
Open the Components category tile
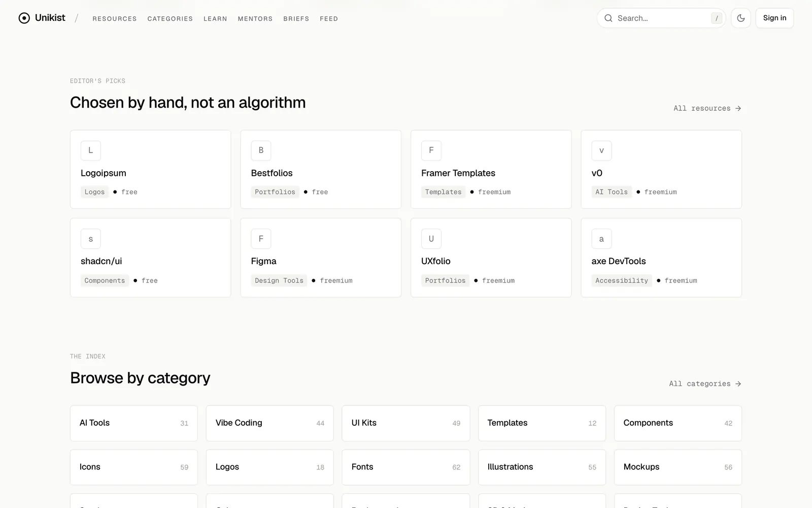(x=678, y=423)
